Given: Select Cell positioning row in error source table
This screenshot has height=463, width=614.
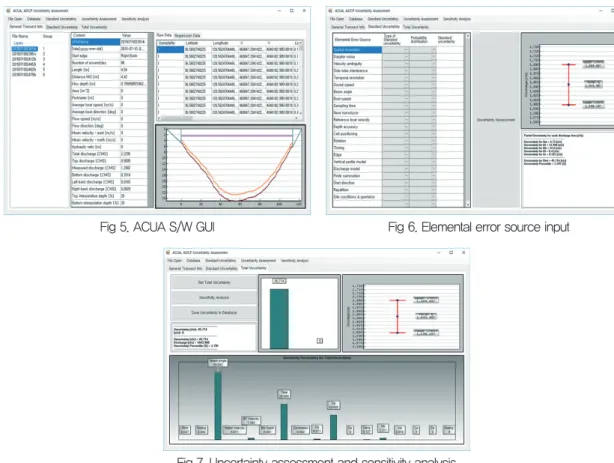Looking at the screenshot, I should (x=357, y=134).
